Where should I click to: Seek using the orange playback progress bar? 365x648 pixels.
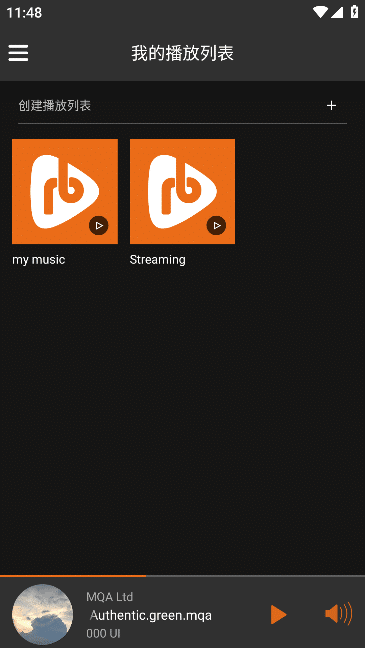[x=182, y=575]
